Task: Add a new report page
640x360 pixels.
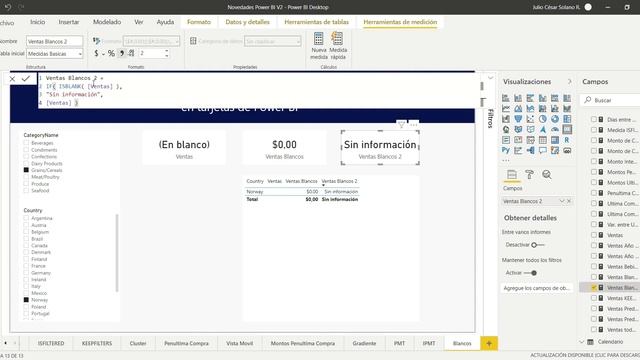Action: coord(489,343)
